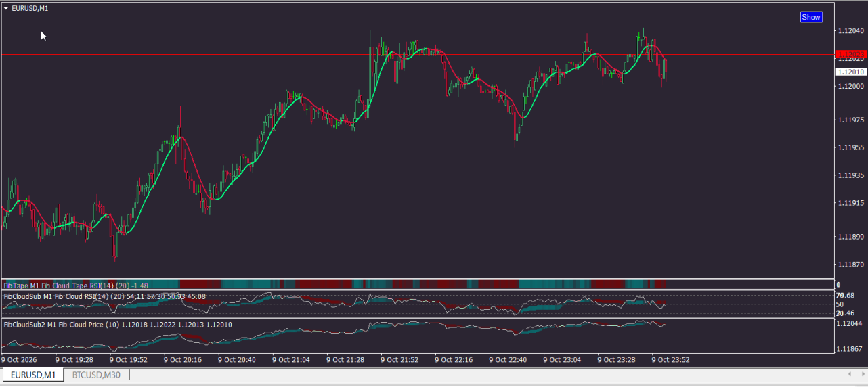
Task: Click the 9 Oct 20:16 time label
Action: point(183,360)
